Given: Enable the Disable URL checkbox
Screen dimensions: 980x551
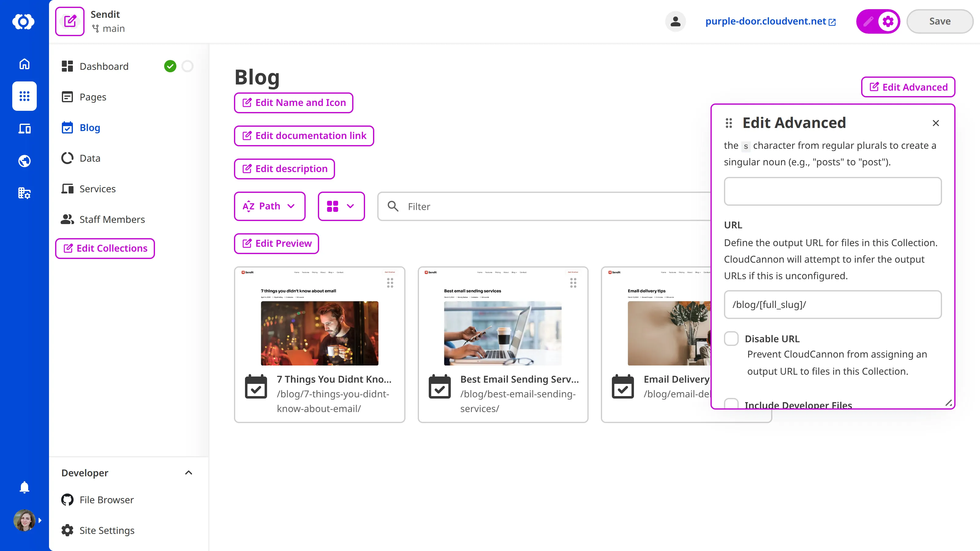Looking at the screenshot, I should click(731, 339).
